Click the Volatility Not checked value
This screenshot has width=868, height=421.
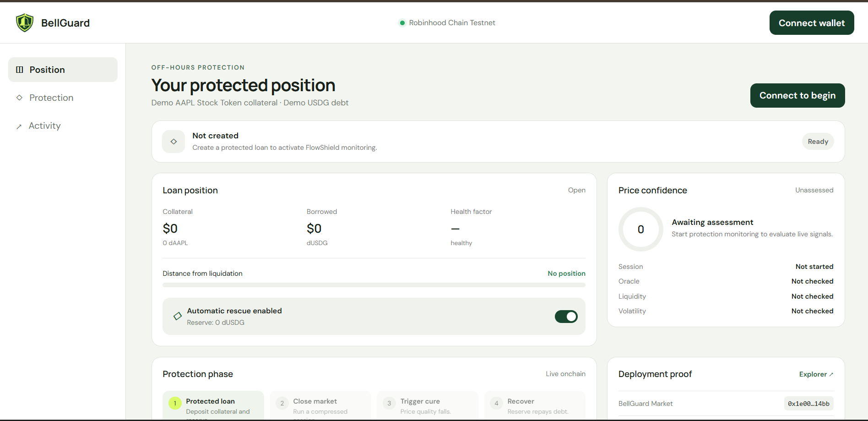[812, 311]
